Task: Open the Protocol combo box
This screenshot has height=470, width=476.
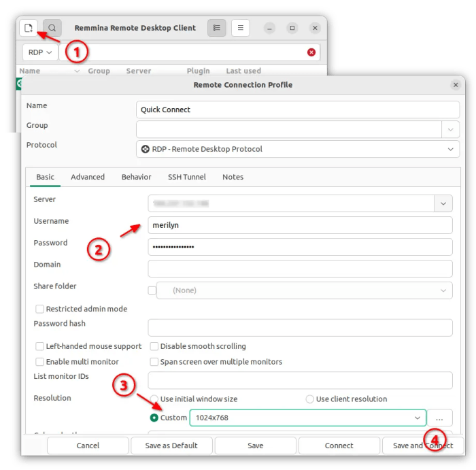Action: pos(298,149)
